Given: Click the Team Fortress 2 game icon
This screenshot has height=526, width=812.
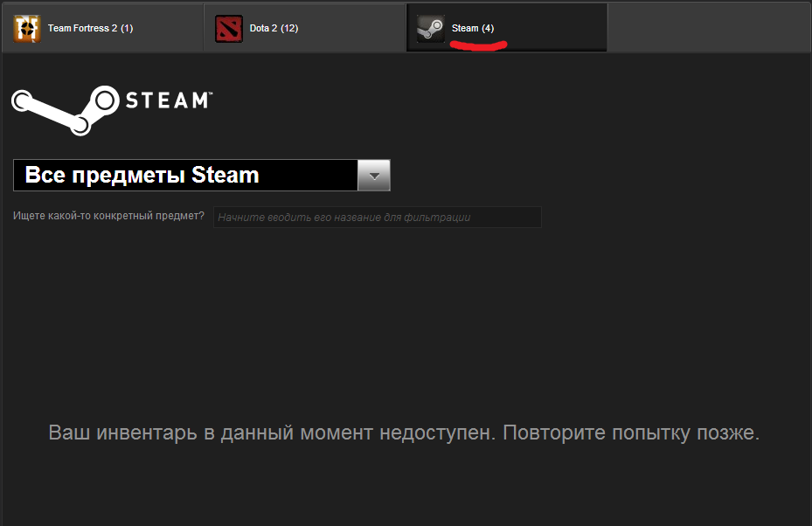Looking at the screenshot, I should 28,28.
